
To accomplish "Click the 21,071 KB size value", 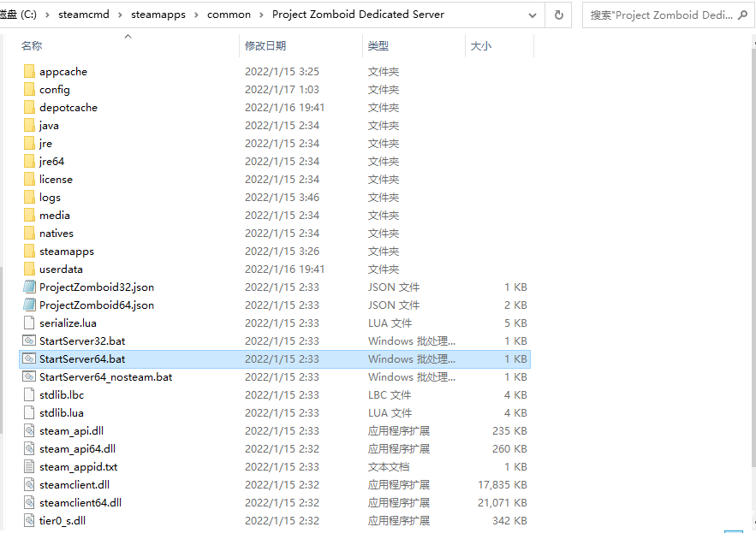I will click(x=503, y=503).
